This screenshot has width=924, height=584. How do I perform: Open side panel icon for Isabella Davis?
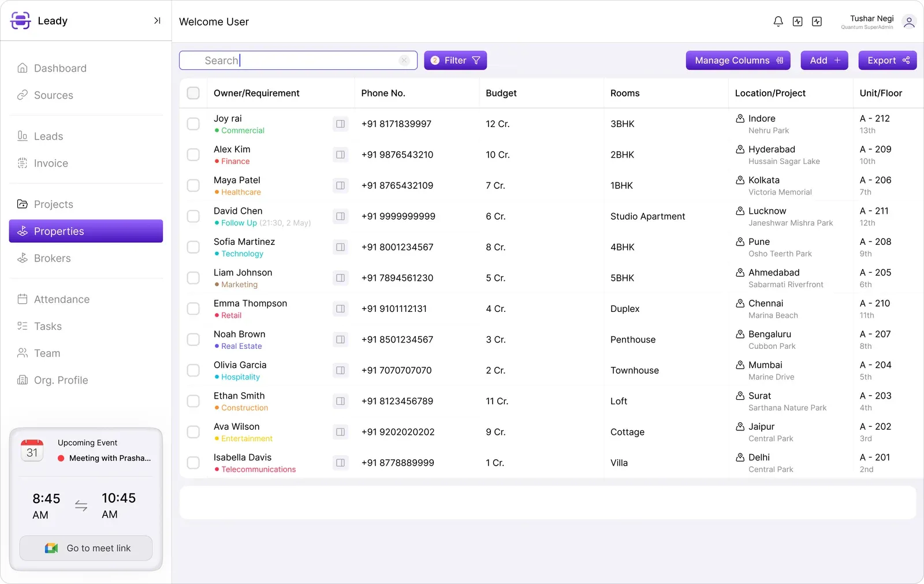coord(341,463)
